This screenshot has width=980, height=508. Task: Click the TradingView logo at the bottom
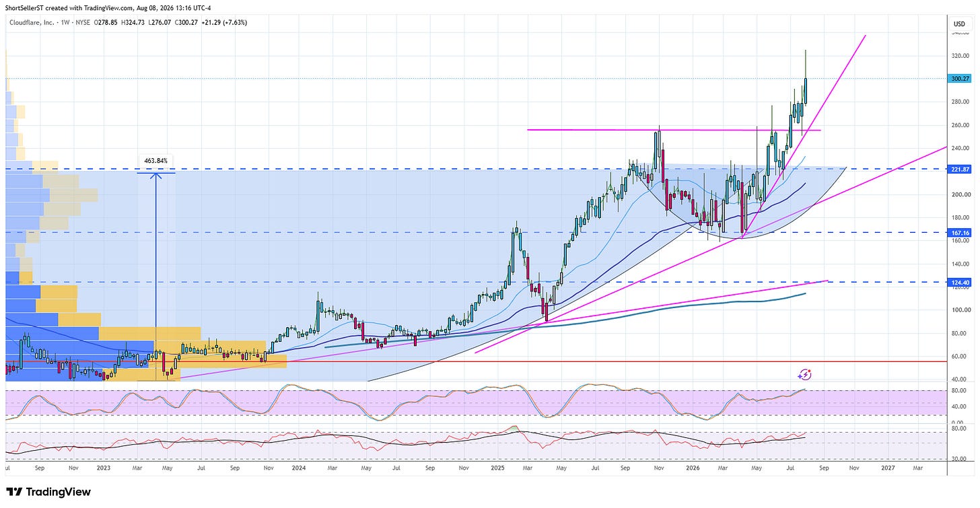coord(48,492)
